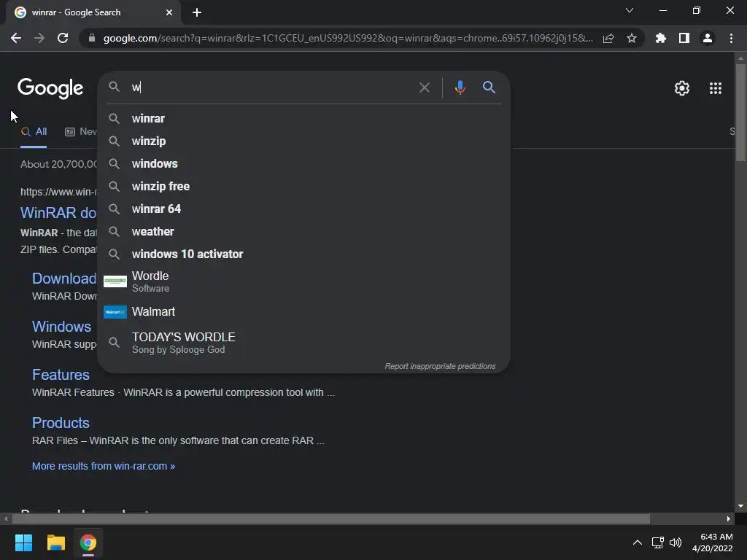Choose the Walmart suggestion
Image resolution: width=747 pixels, height=560 pixels.
[x=303, y=312]
